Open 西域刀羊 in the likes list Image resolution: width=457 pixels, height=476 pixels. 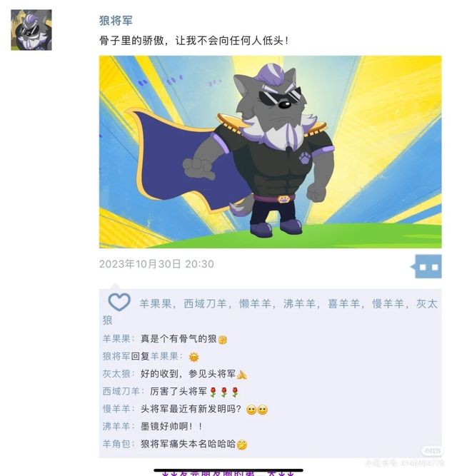point(205,303)
